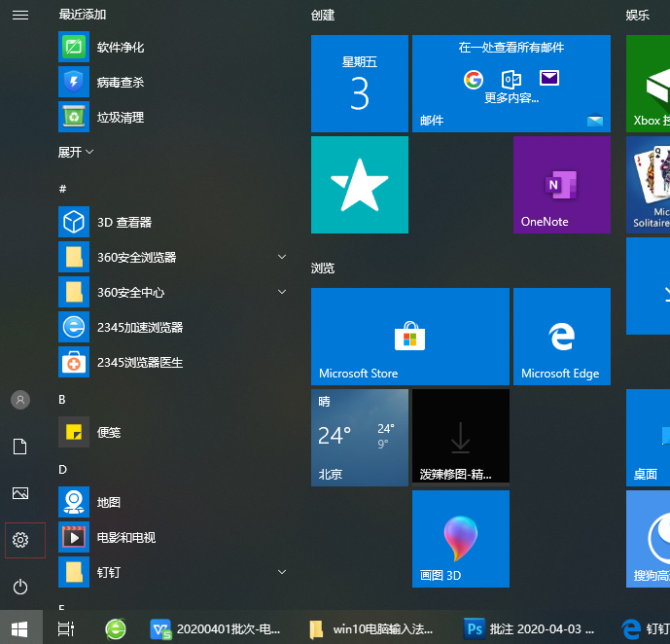Switch to the Photoshop 批注 taskbar window
670x644 pixels.
point(529,628)
